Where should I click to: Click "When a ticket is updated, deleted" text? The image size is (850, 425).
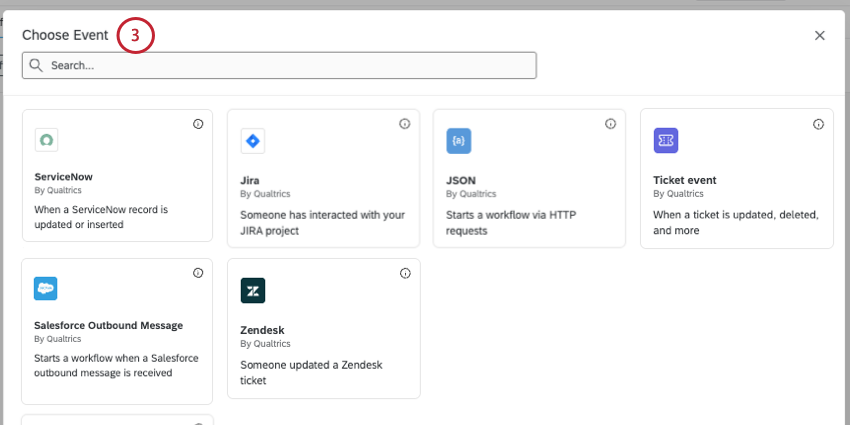736,222
